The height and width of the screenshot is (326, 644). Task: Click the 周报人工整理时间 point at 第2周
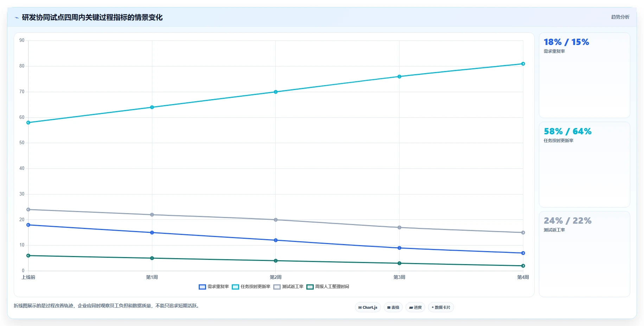coord(276,261)
